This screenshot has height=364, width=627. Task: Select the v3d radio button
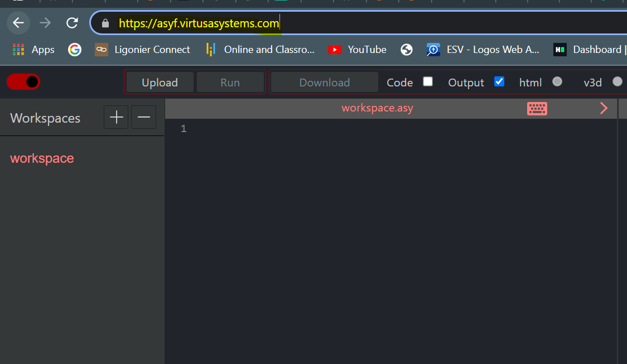click(618, 81)
